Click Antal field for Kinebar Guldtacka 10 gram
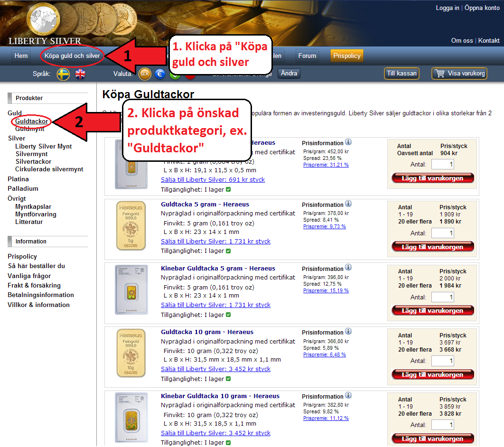Viewport: 504px width, 447px height. coord(443,425)
